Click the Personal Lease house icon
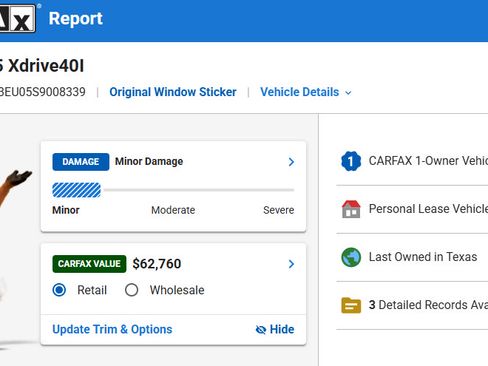488x366 pixels. click(351, 209)
